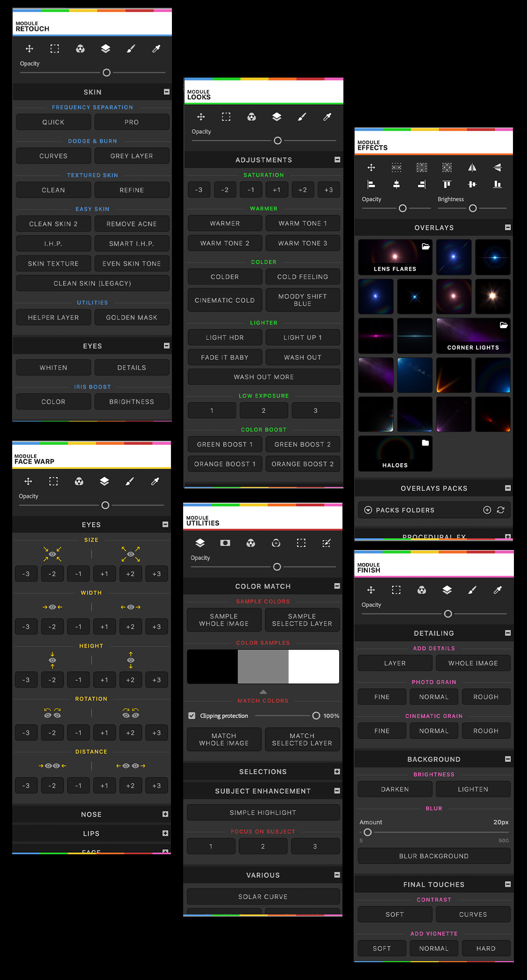Click flip horizontal icon in Effects module
This screenshot has height=980, width=527.
(472, 167)
